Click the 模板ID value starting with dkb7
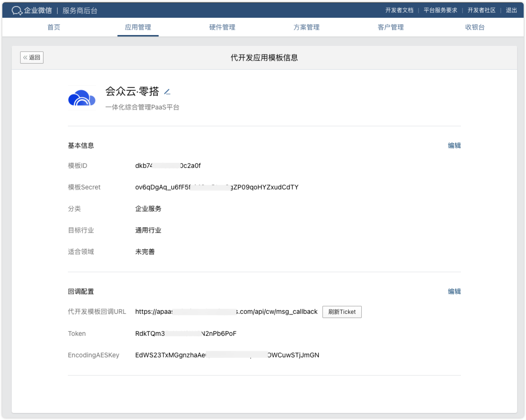Screen dimensions: 526x420 pos(168,166)
